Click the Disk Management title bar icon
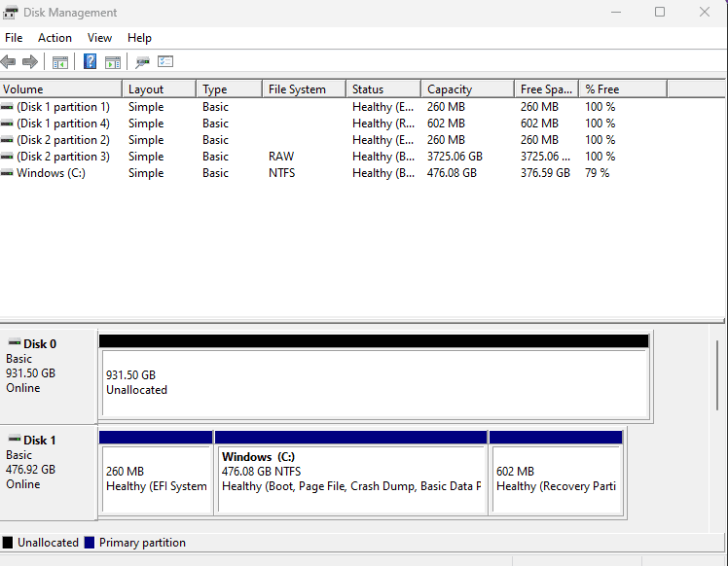The image size is (728, 566). [x=10, y=13]
